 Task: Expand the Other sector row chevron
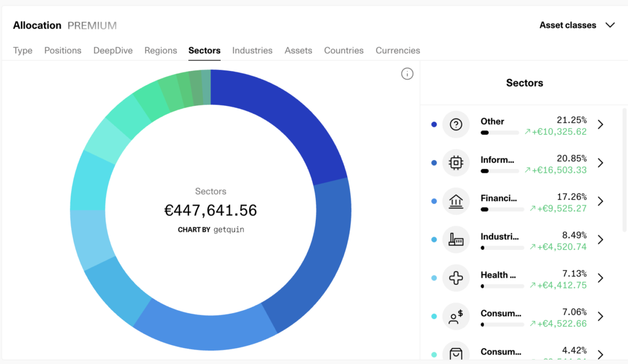tap(600, 124)
